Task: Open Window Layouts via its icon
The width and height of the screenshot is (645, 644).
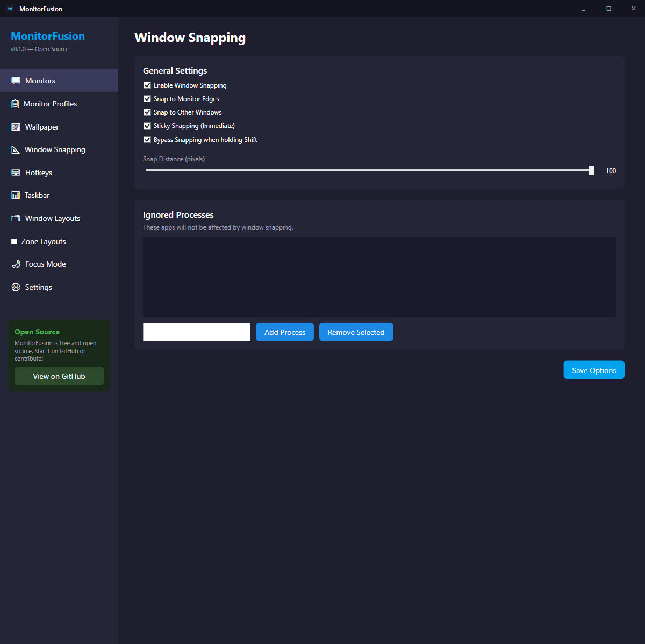Action: 16,218
